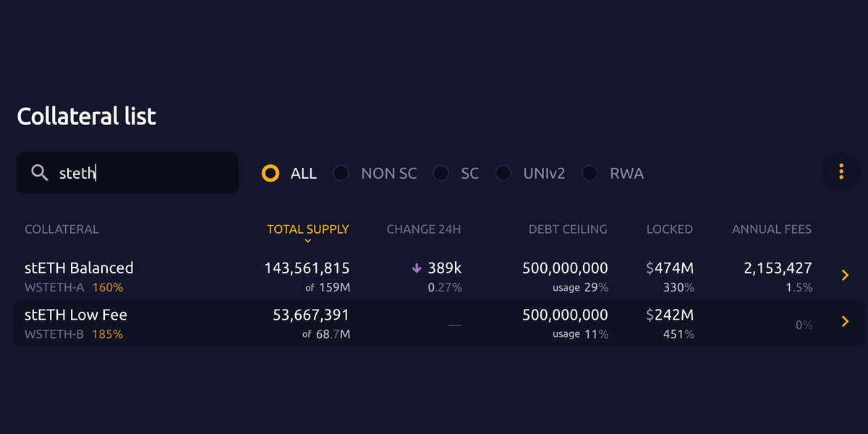Sort by Collateral column header
The image size is (868, 434).
[x=61, y=229]
